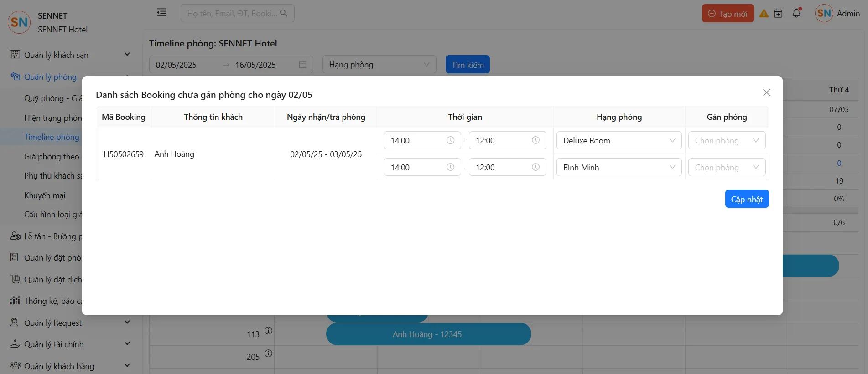The width and height of the screenshot is (868, 374).
Task: Open the warning alert triangle icon
Action: [x=764, y=14]
